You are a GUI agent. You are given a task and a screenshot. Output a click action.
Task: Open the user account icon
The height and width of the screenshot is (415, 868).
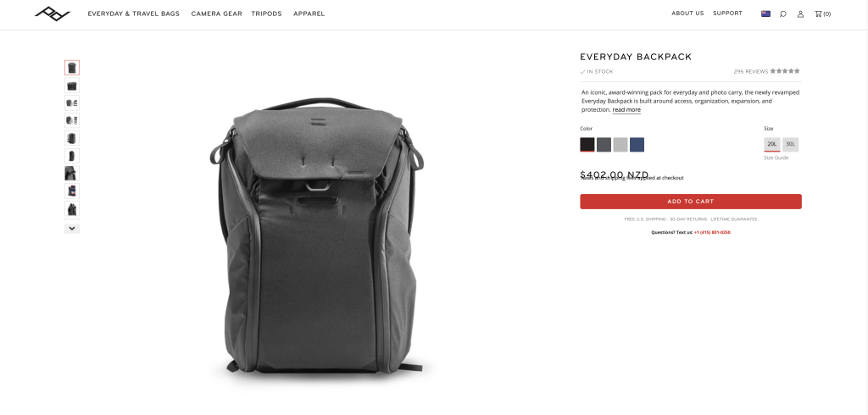(x=800, y=14)
